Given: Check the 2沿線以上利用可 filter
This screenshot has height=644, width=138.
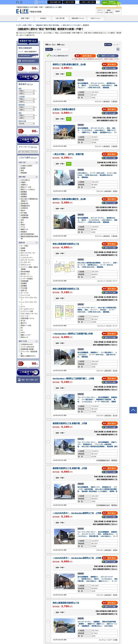Looking at the screenshot, I should point(20,166).
